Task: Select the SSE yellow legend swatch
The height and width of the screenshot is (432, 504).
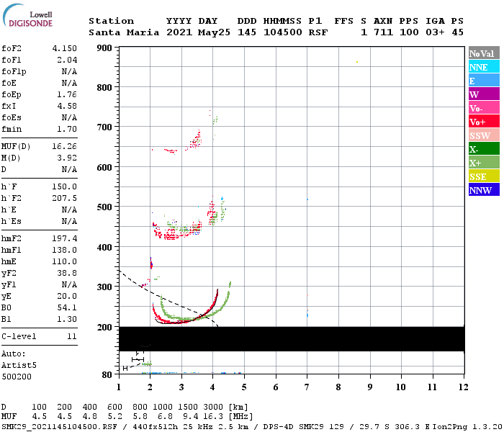Action: tap(484, 176)
